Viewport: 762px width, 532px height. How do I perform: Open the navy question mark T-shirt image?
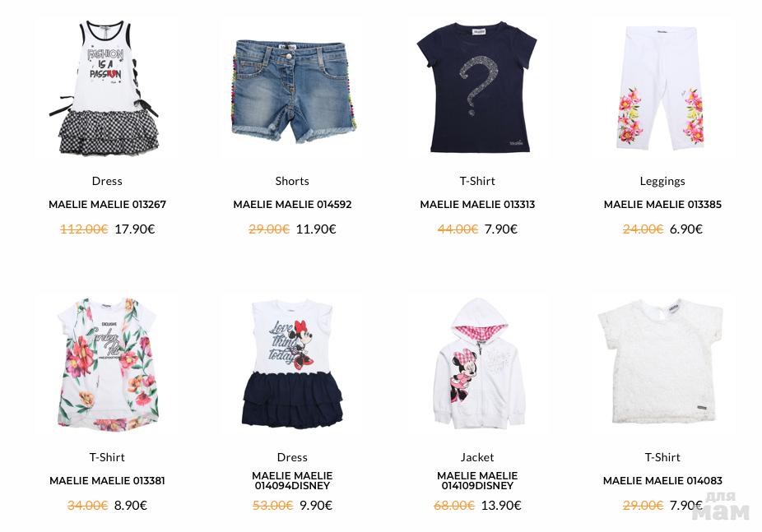(x=477, y=87)
